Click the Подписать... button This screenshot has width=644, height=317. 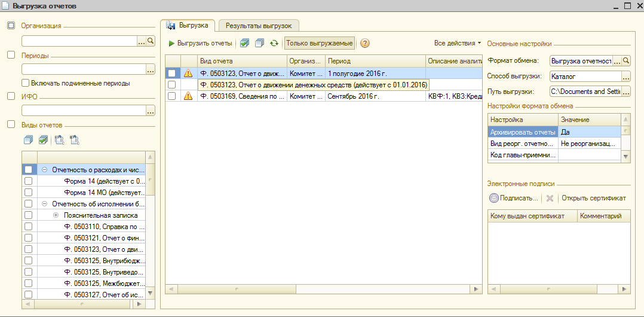pos(514,198)
